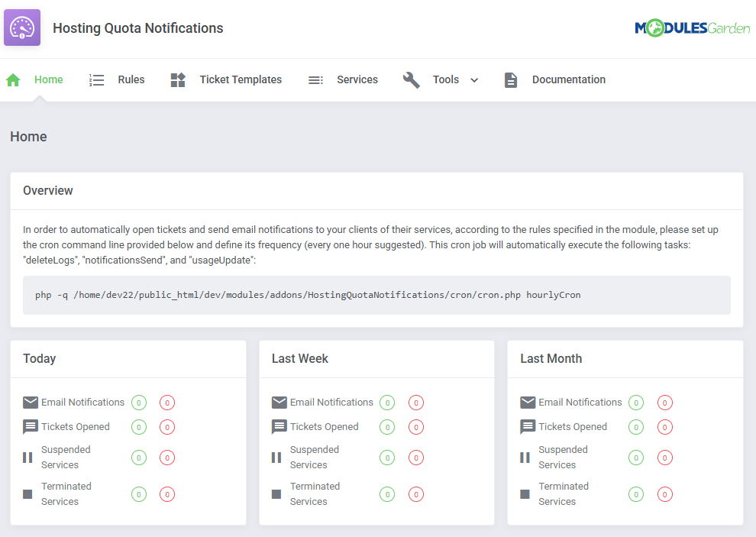Open the Ticket Templates menu item
The height and width of the screenshot is (537, 756).
[x=241, y=79]
